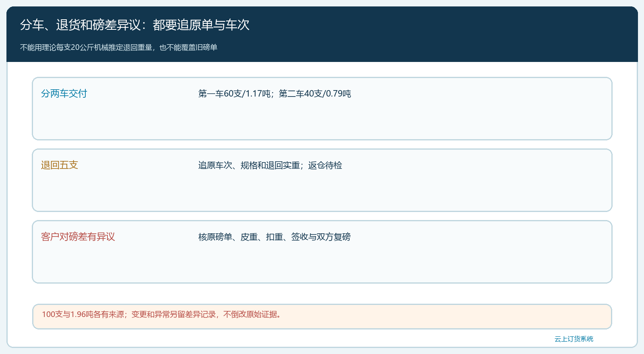Select the 客户对磅差有异议 heading
The height and width of the screenshot is (354, 644).
click(78, 237)
